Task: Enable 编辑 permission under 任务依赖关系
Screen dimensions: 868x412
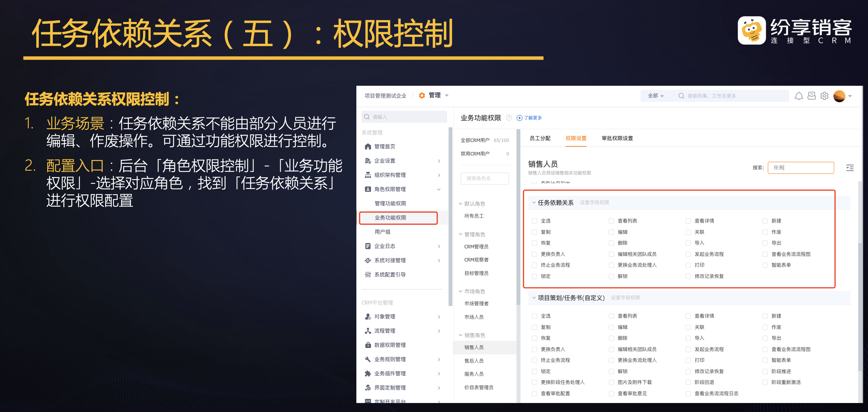Action: tap(611, 232)
